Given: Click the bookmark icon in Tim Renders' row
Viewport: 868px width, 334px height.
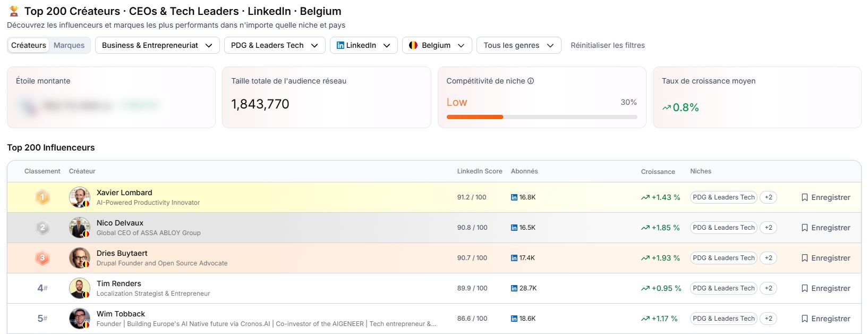Looking at the screenshot, I should [x=805, y=288].
